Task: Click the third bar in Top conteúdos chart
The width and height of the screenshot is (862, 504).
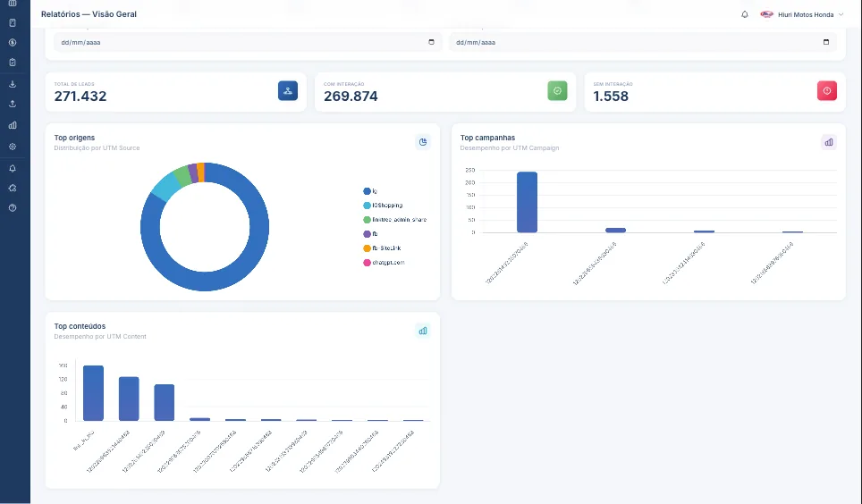Action: (164, 402)
